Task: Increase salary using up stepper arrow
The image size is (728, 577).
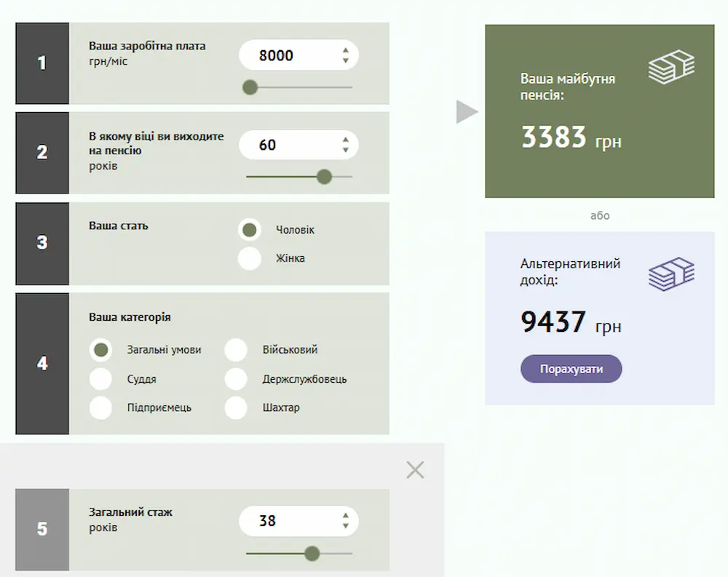Action: 346,50
